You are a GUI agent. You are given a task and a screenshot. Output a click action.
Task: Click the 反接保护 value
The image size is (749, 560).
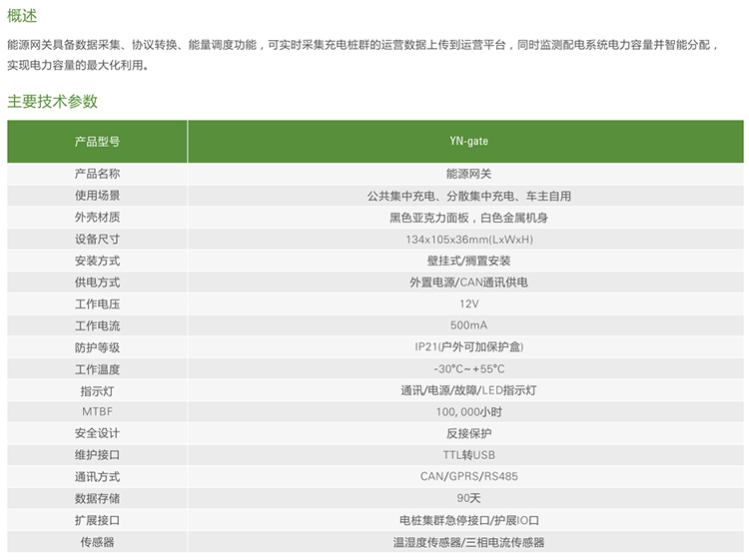pos(468,433)
